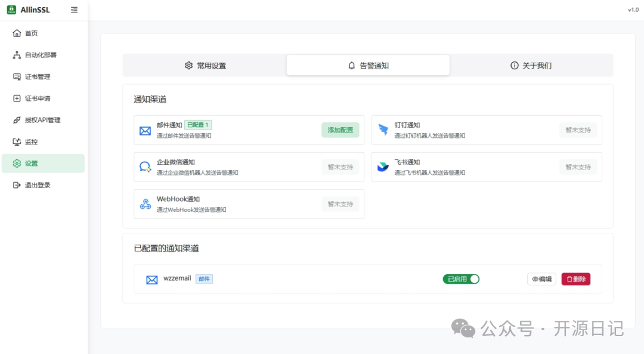The image size is (644, 354).
Task: Collapse the sidebar with the menu fold icon
Action: click(74, 10)
